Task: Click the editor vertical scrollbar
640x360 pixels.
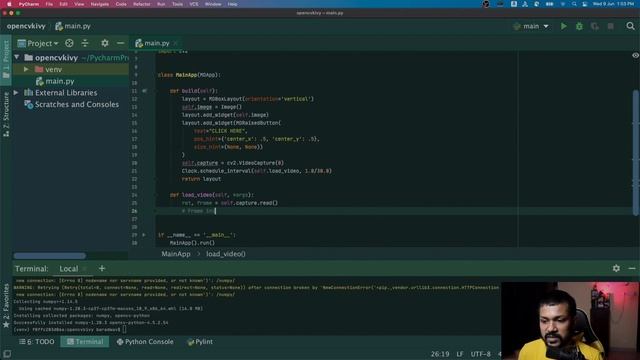Action: pyautogui.click(x=636, y=153)
